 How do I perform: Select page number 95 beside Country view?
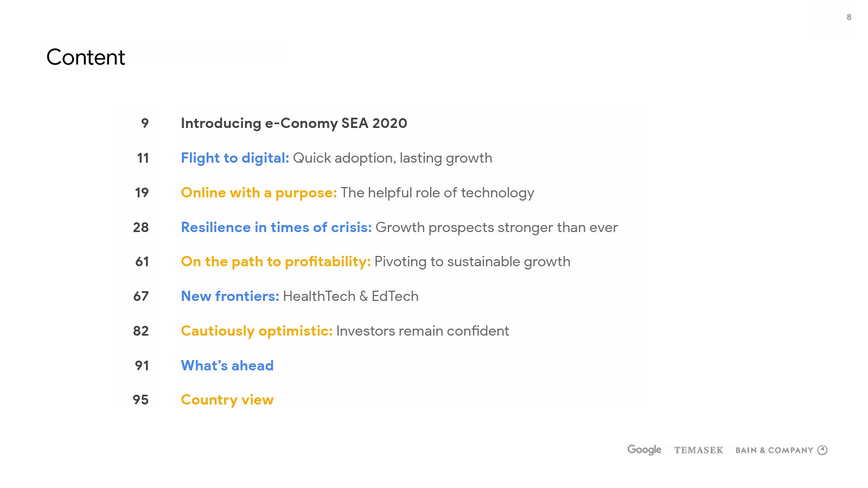point(141,400)
